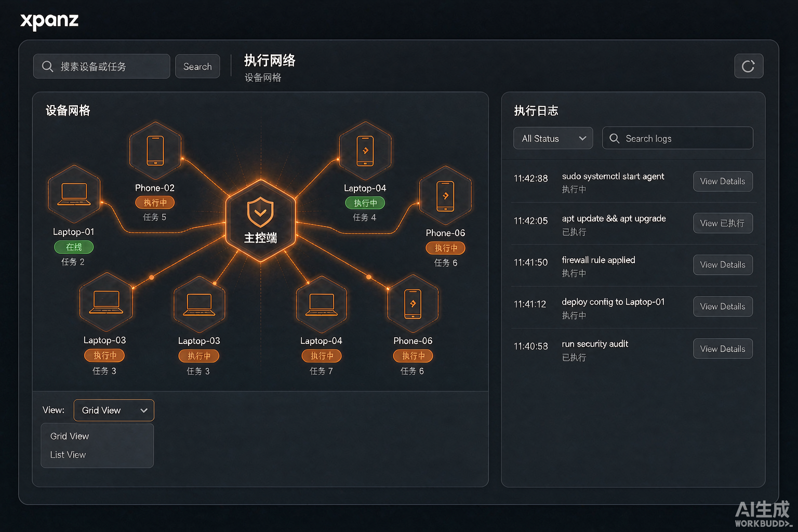Collapse the Grid View dropdown selector
798x532 pixels.
114,410
